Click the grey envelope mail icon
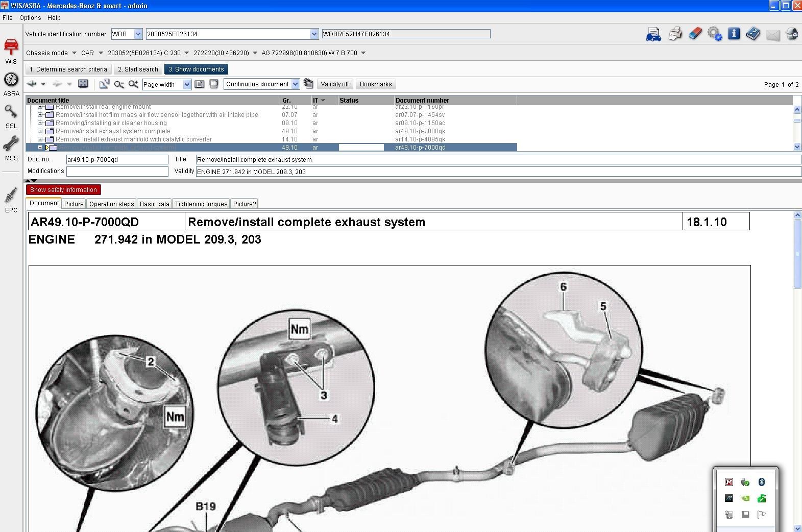This screenshot has height=532, width=802. point(773,35)
